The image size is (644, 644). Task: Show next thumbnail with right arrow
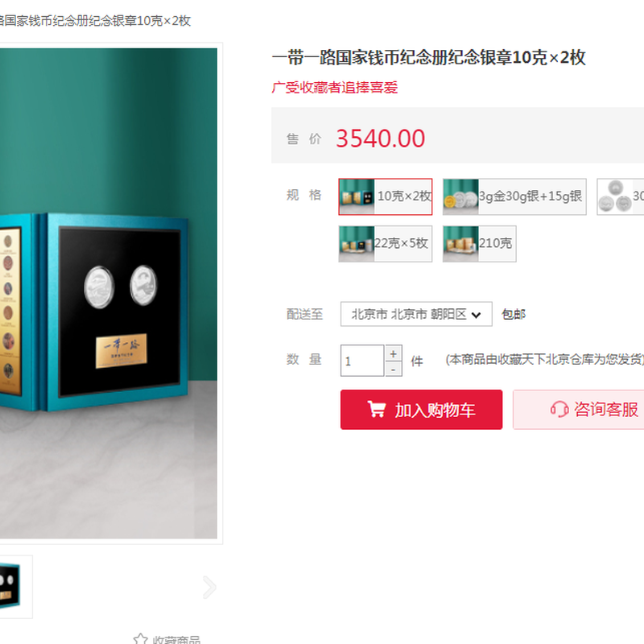point(209,588)
